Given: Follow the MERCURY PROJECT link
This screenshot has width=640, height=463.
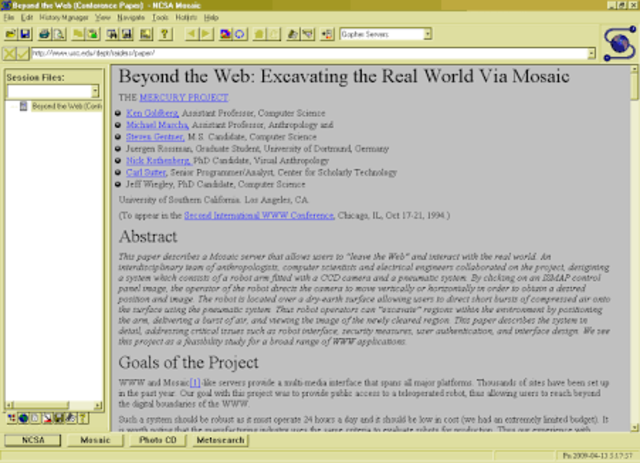Looking at the screenshot, I should tap(184, 97).
